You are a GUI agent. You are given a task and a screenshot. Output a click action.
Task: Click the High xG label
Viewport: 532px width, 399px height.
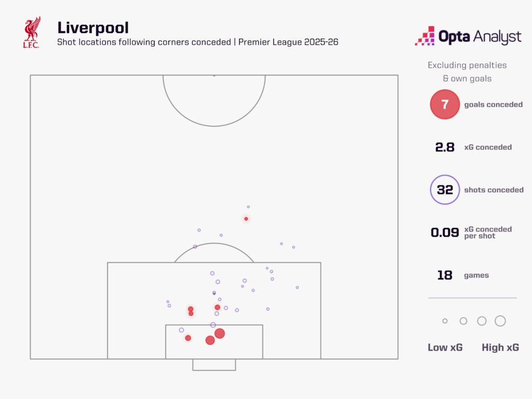(500, 348)
